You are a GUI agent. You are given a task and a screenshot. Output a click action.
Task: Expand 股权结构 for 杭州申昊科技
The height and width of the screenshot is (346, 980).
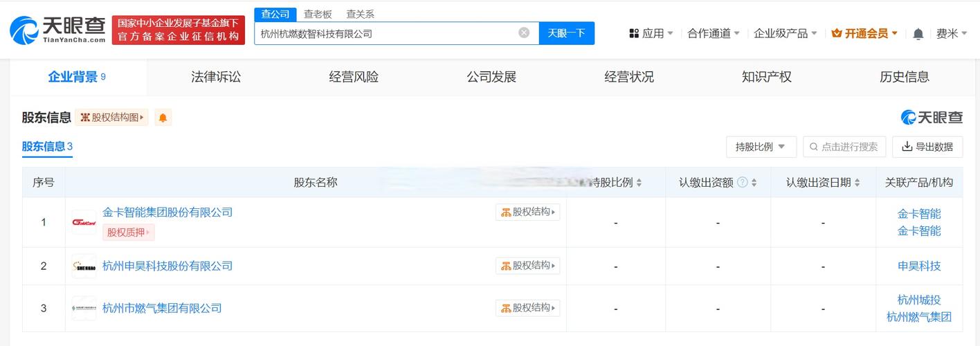pos(528,266)
